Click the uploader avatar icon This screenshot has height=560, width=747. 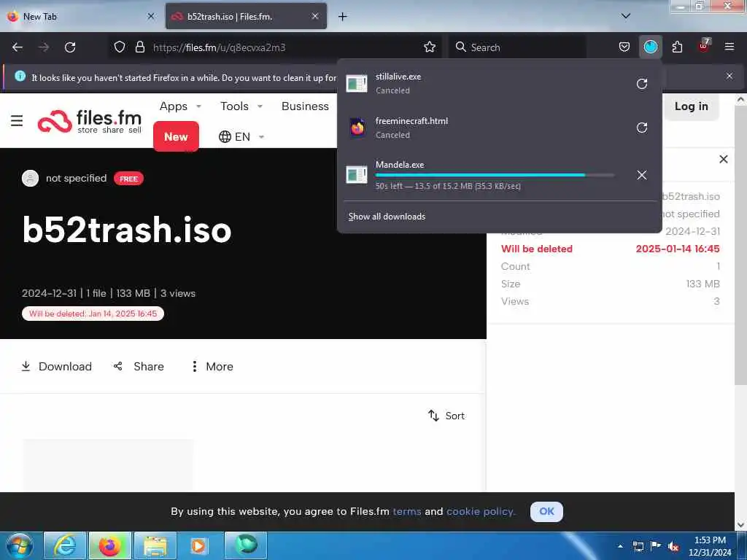(x=30, y=178)
